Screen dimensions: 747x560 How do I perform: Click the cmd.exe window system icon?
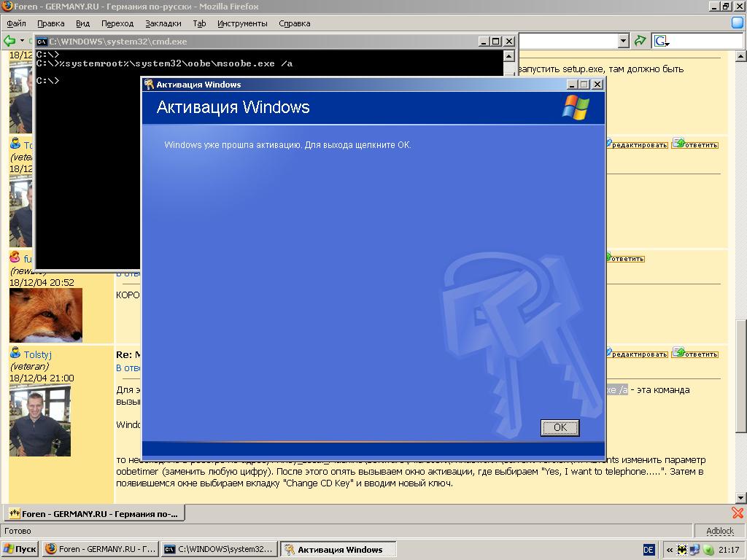[42, 42]
